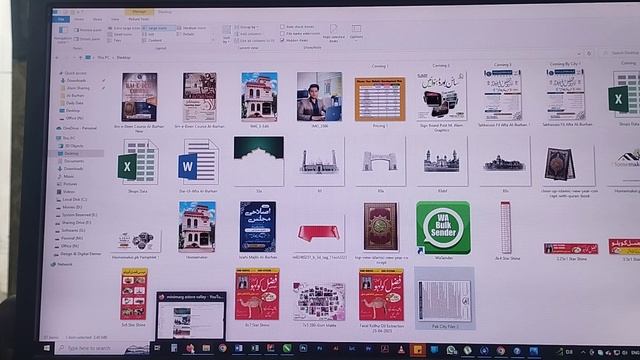Select Sign Board Prof M. Alam Graphics file
Image resolution: width=640 pixels, height=360 pixels.
(441, 101)
